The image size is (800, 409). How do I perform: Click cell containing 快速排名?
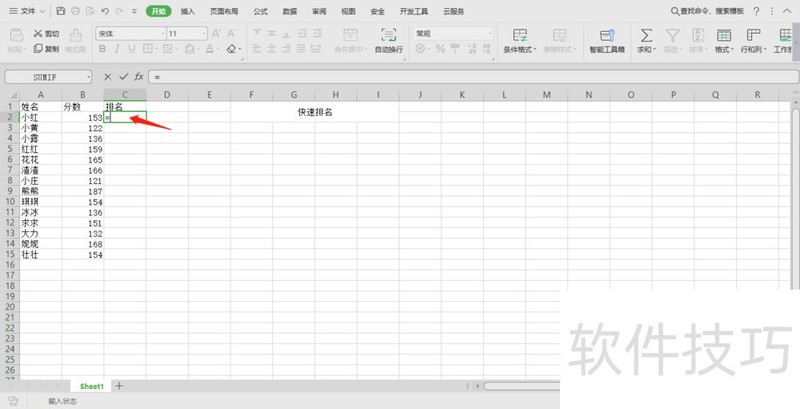(x=315, y=112)
